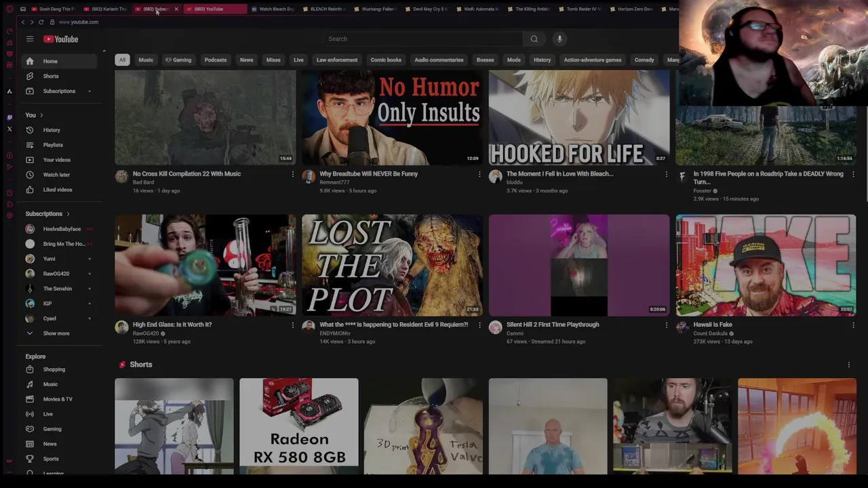The height and width of the screenshot is (488, 868).
Task: Open Watch later in the sidebar
Action: point(60,175)
